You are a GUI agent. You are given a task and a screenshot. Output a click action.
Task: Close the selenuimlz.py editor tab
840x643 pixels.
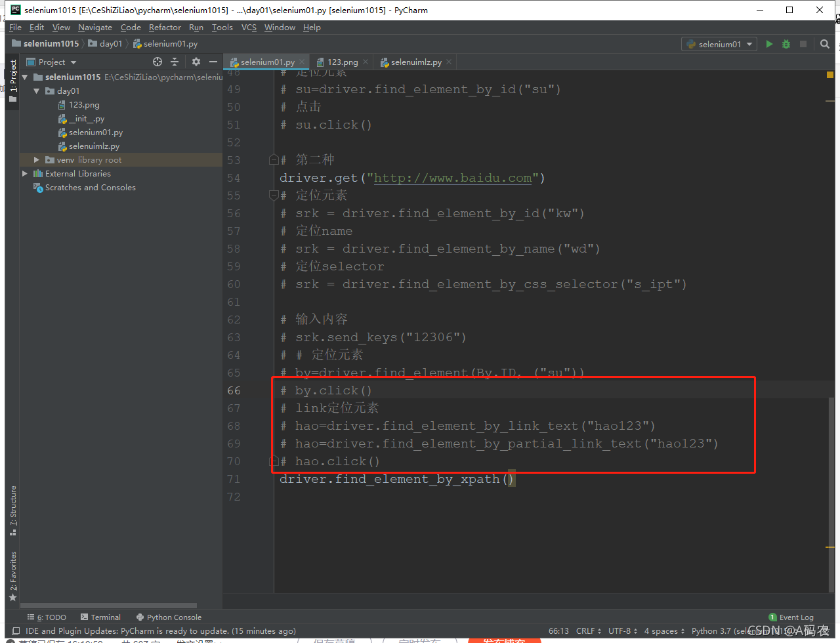point(449,62)
